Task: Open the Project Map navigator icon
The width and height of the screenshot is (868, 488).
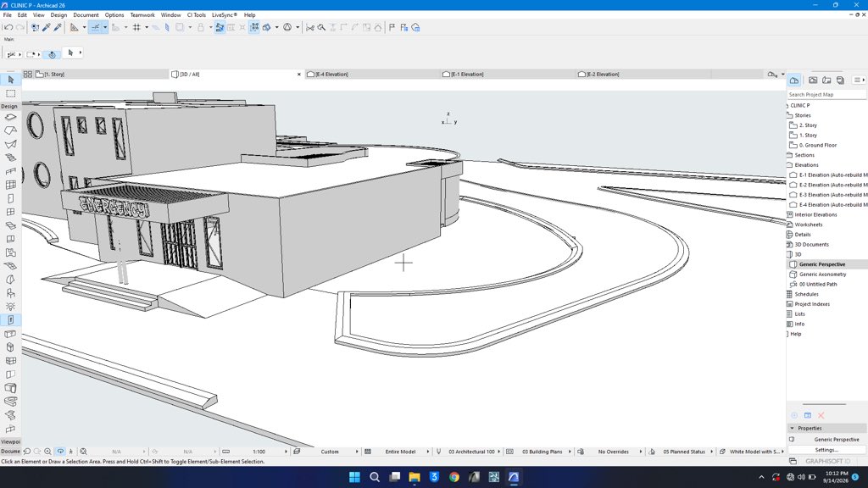Action: (794, 80)
